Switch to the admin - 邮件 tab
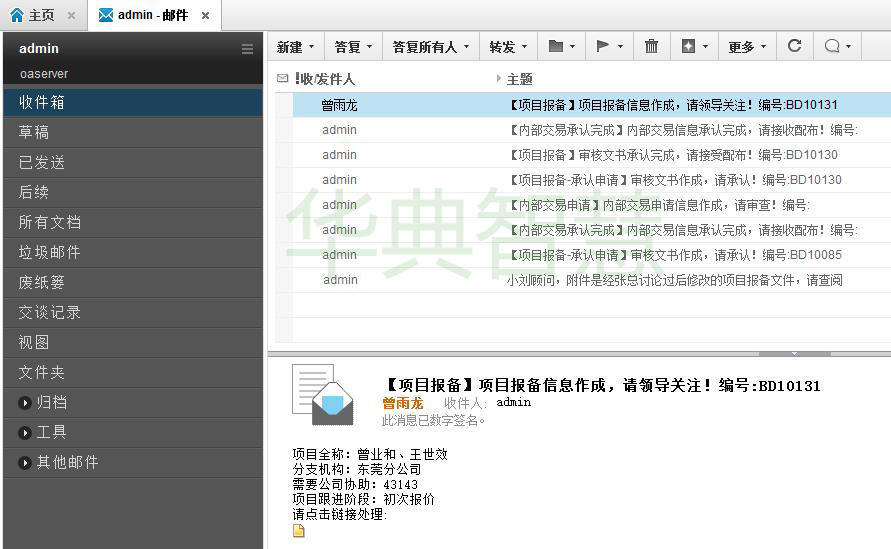Image resolution: width=891 pixels, height=549 pixels. tap(153, 15)
